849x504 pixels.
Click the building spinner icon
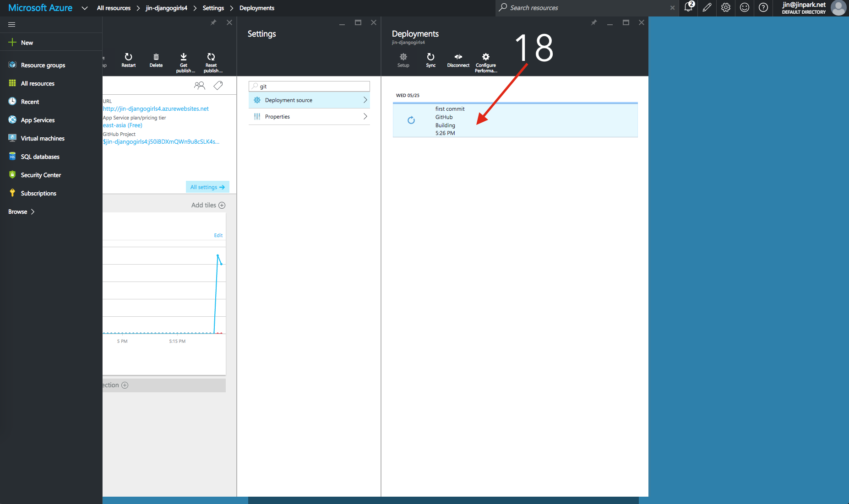point(411,120)
